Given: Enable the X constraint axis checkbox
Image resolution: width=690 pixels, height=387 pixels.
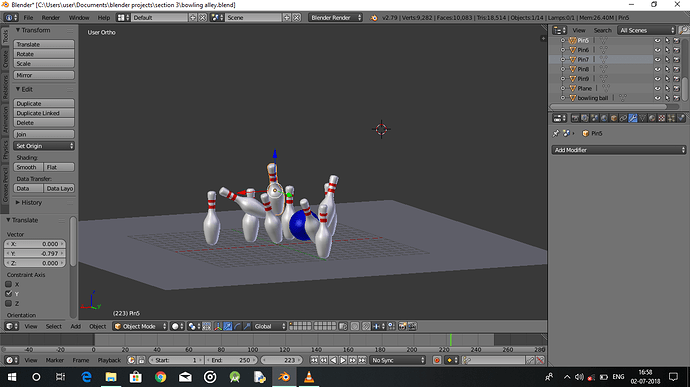Looking at the screenshot, I should click(8, 284).
